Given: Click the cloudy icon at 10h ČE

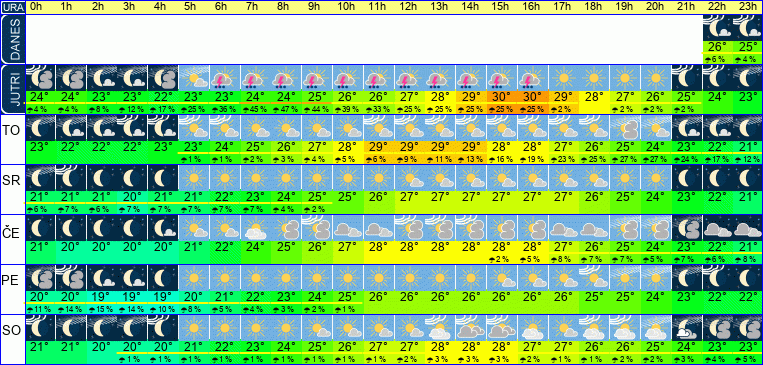Looking at the screenshot, I should pos(348,228).
